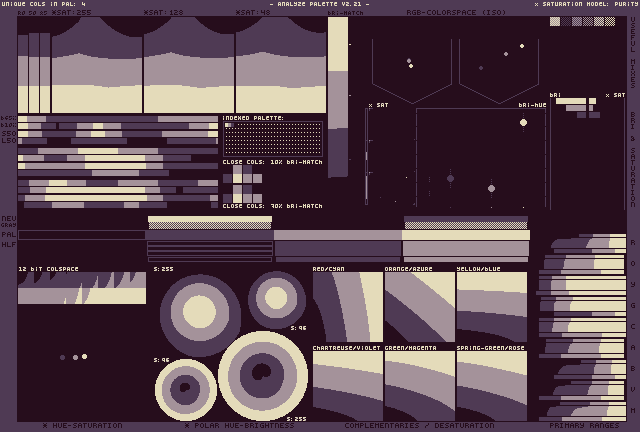
Task: Click the '*SAT:255' heading
Action: [x=71, y=12]
